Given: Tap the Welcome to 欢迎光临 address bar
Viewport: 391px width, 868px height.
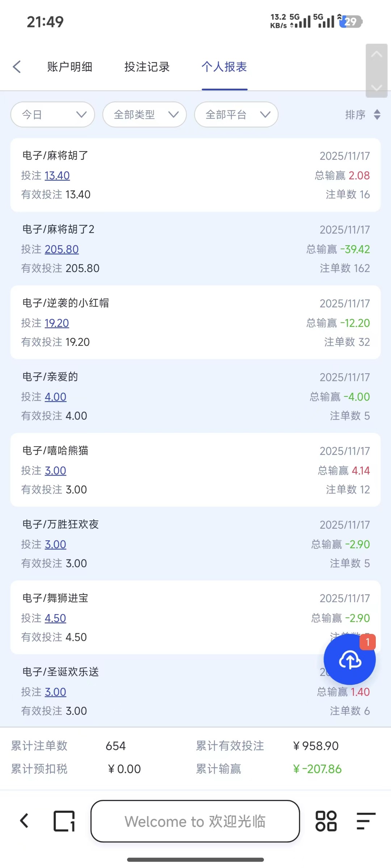Looking at the screenshot, I should tap(195, 821).
